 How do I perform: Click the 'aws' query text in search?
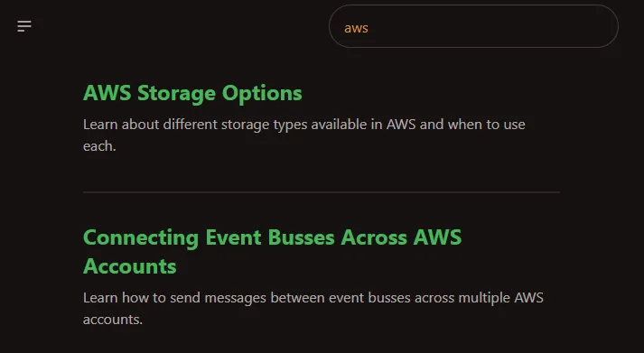[356, 28]
